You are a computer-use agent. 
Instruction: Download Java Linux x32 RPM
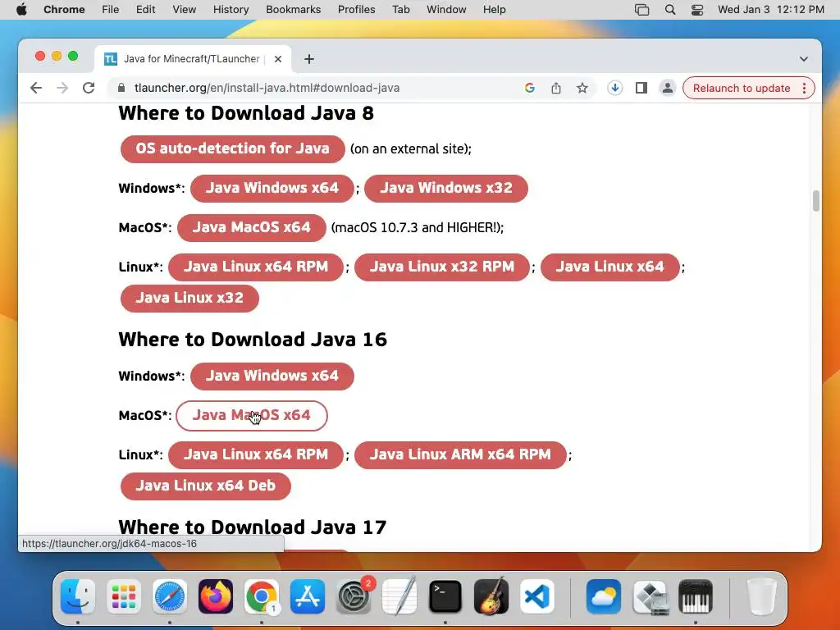coord(442,267)
